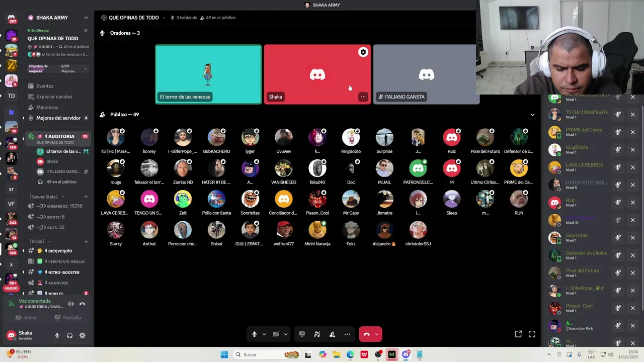Turn on camera in call bar
The width and height of the screenshot is (644, 362).
tap(276, 334)
